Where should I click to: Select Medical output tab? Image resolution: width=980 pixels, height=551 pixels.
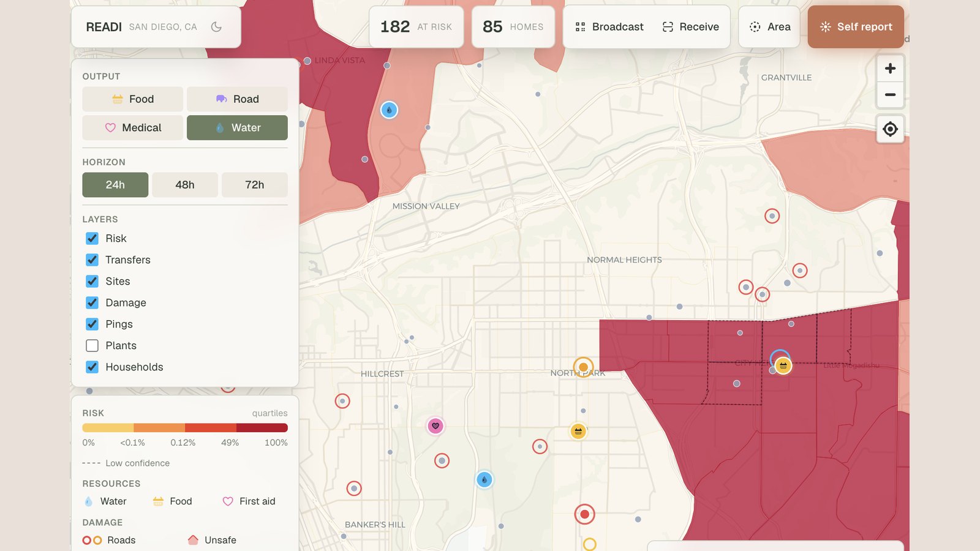pos(133,128)
